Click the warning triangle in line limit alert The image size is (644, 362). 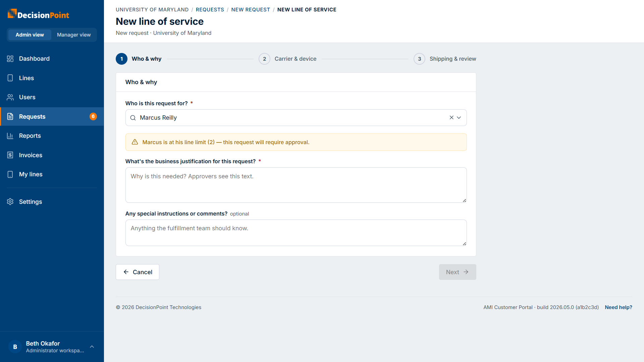135,142
